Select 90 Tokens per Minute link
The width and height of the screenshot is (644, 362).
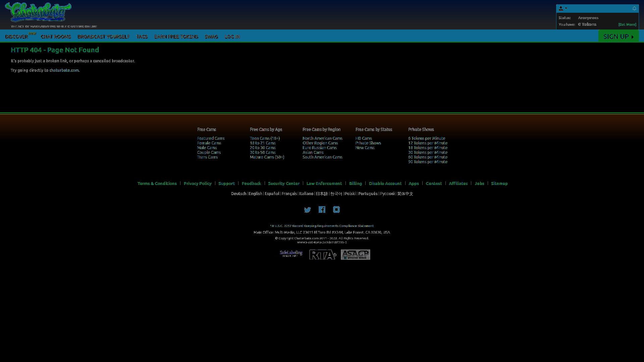click(428, 162)
